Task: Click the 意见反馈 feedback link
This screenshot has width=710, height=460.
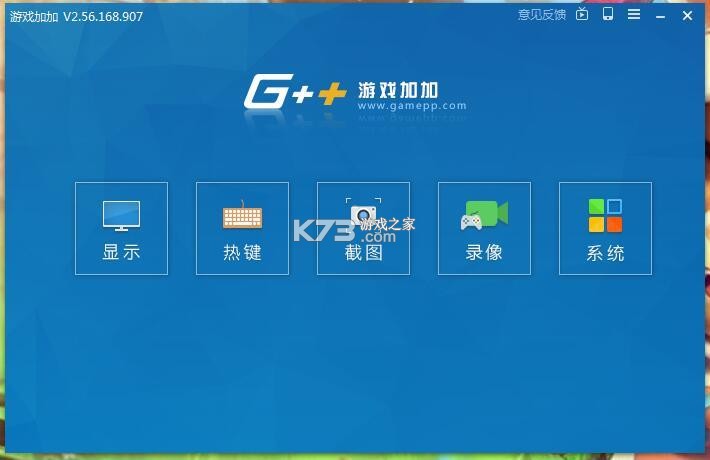Action: (542, 15)
